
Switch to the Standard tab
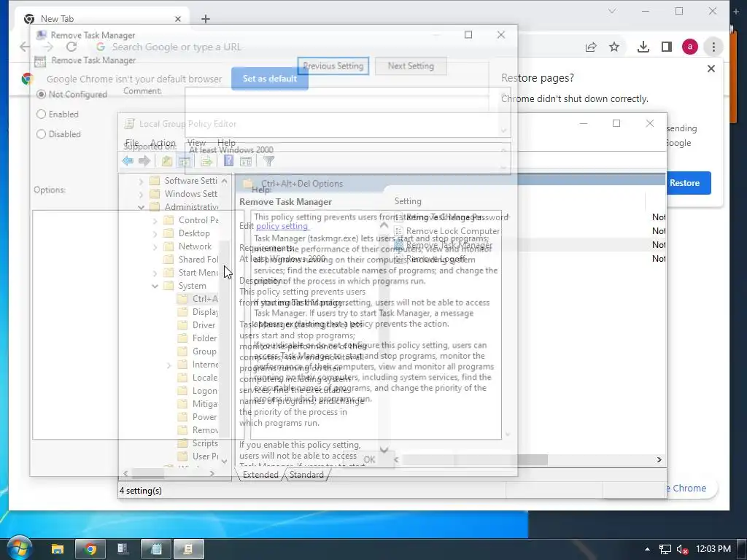[306, 475]
